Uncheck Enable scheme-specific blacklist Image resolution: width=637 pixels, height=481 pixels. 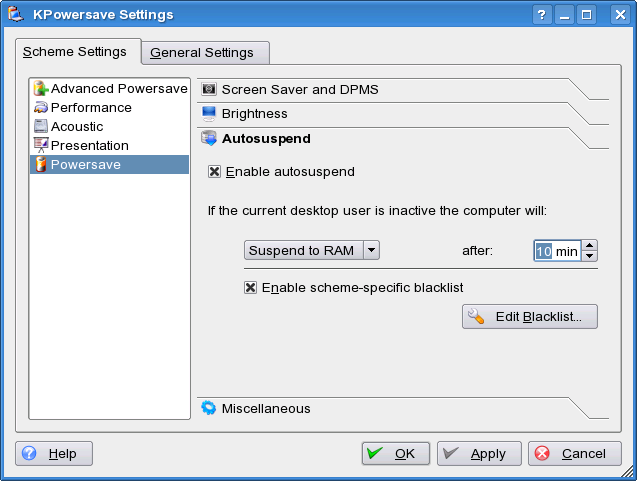click(x=250, y=288)
